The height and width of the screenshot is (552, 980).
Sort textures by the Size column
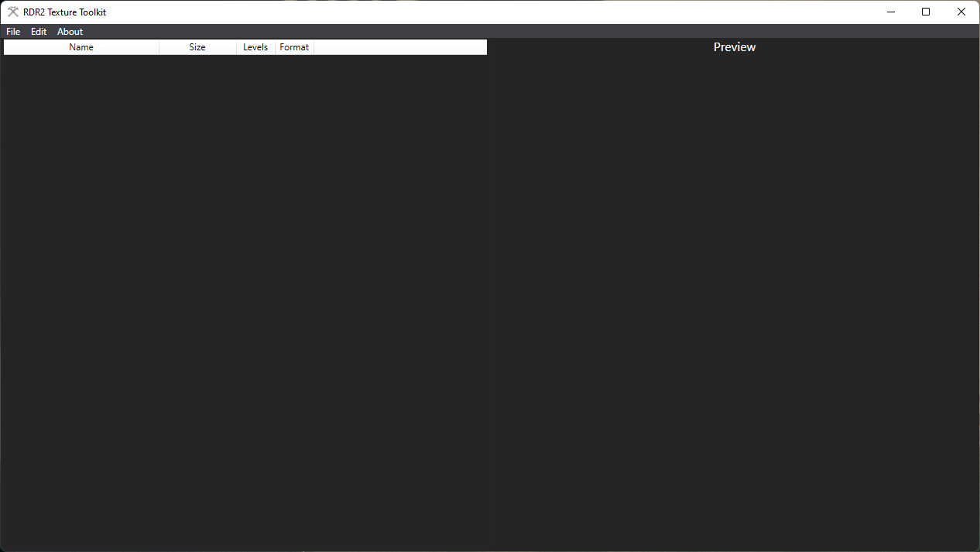(x=197, y=47)
